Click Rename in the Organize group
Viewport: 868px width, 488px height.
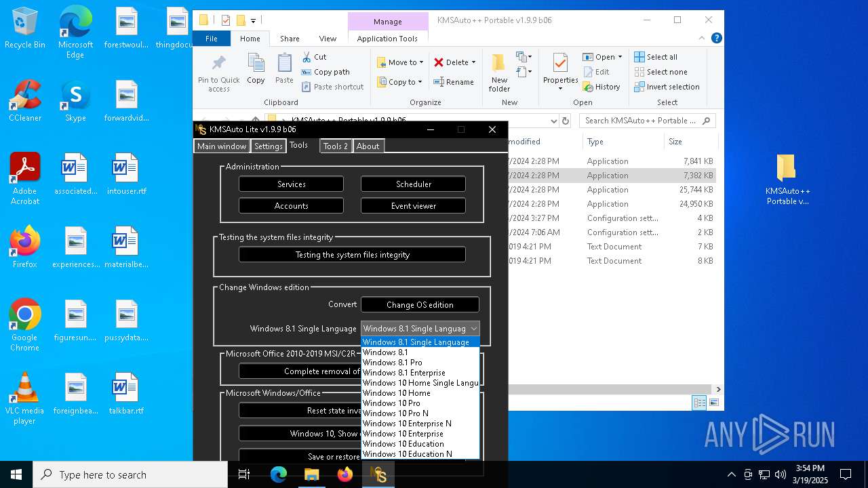(454, 82)
